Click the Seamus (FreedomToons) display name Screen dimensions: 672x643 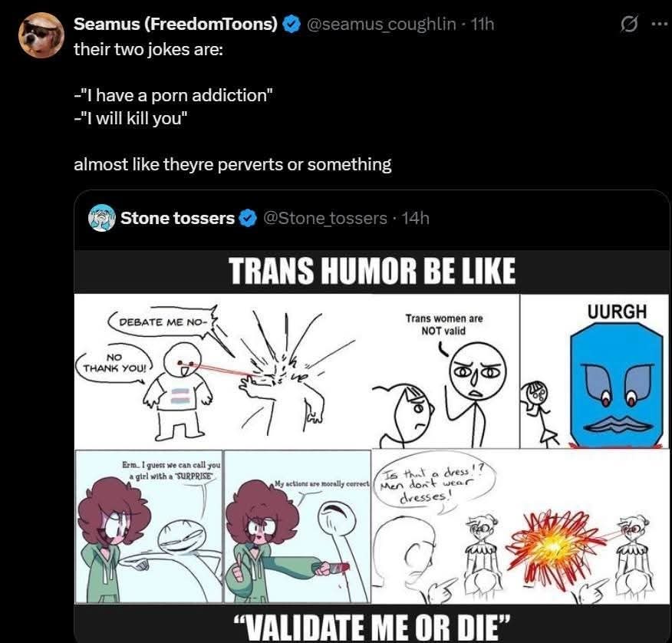pyautogui.click(x=176, y=24)
